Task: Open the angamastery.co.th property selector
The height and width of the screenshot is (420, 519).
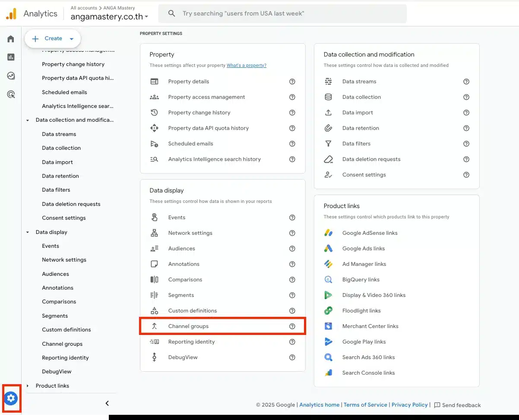Action: (x=109, y=16)
